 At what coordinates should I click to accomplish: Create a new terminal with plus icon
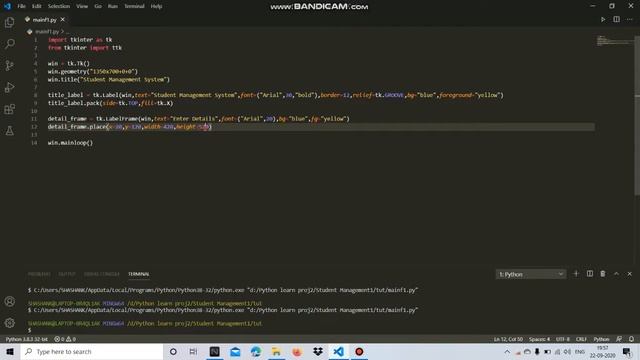click(576, 274)
